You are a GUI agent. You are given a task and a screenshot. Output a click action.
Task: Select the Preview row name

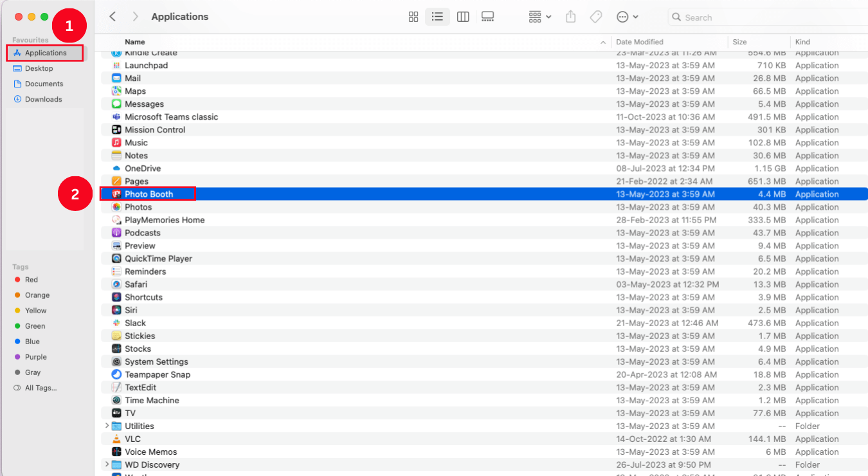pyautogui.click(x=140, y=246)
